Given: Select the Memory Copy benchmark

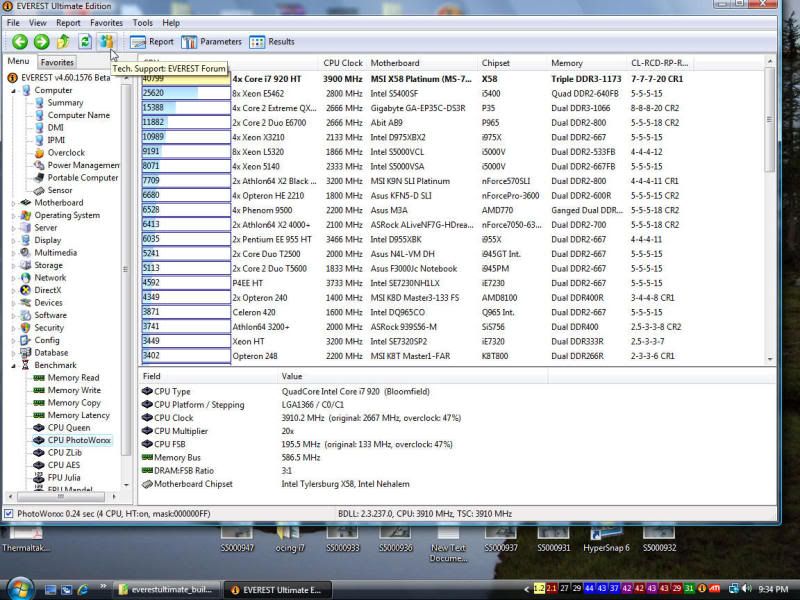Looking at the screenshot, I should (74, 403).
